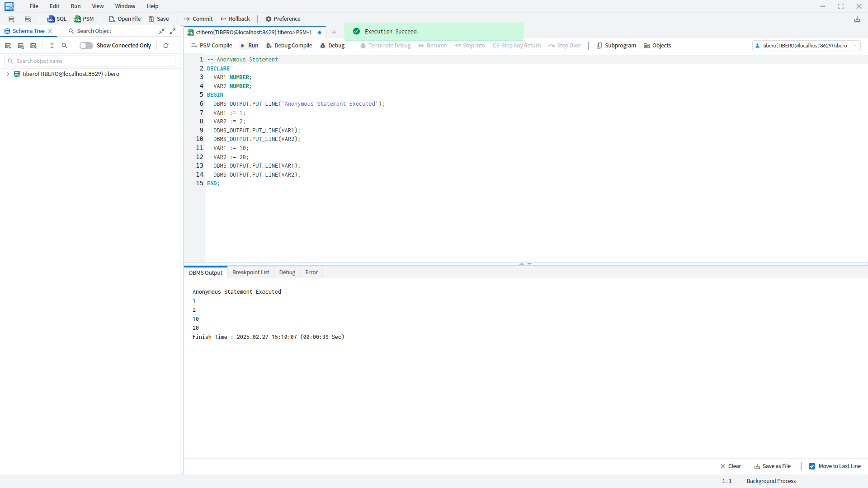Click the Debug Compile icon
This screenshot has height=488, width=868.
coord(269,46)
